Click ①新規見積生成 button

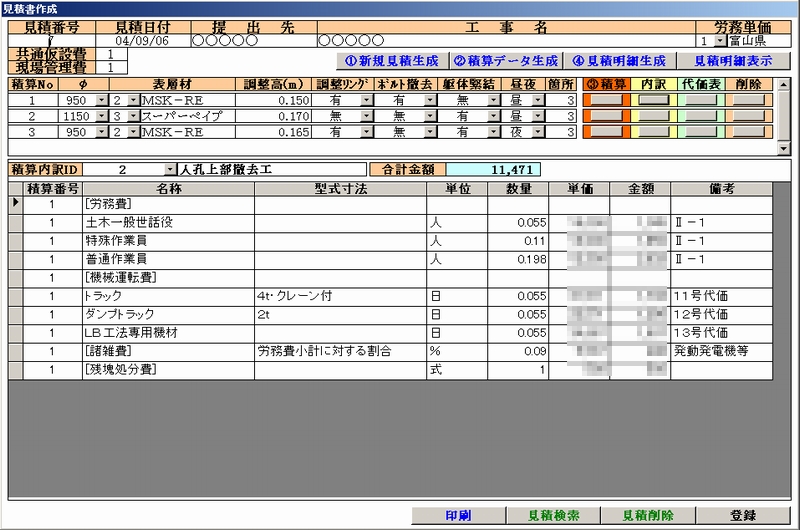pyautogui.click(x=390, y=60)
